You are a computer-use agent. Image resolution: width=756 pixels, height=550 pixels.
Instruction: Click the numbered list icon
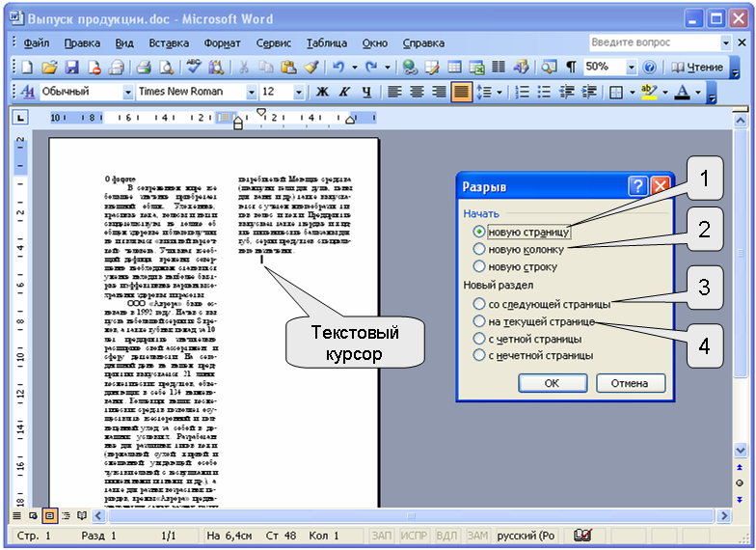(522, 93)
